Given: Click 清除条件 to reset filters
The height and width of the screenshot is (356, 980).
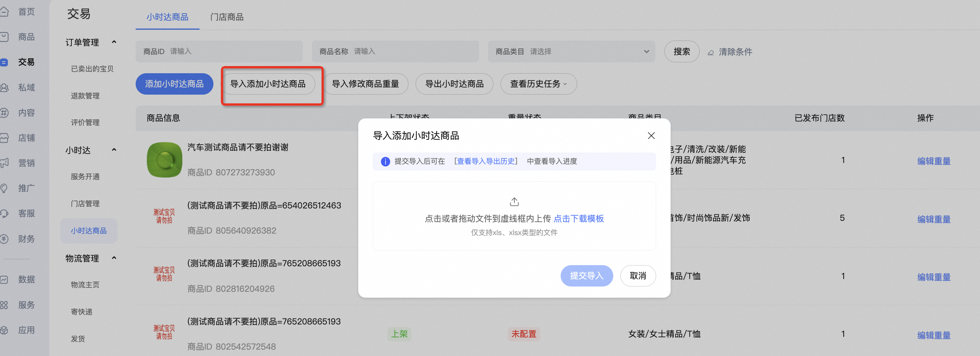Looking at the screenshot, I should click(x=735, y=52).
